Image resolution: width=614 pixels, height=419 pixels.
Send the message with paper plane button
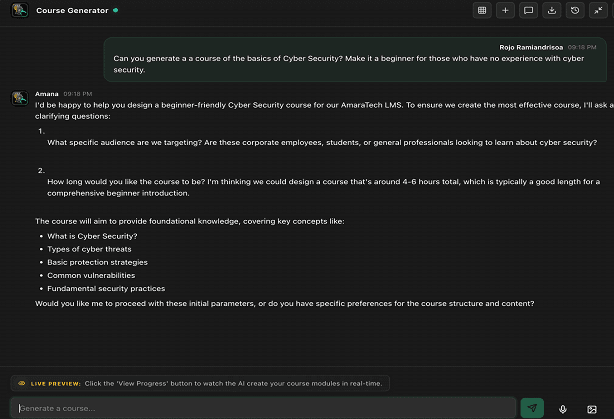[x=532, y=408]
